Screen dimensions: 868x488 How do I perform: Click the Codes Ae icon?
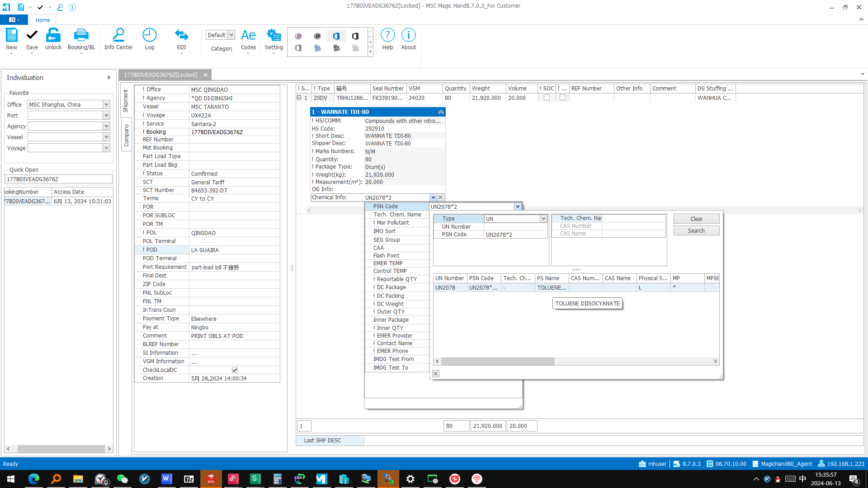pos(248,36)
